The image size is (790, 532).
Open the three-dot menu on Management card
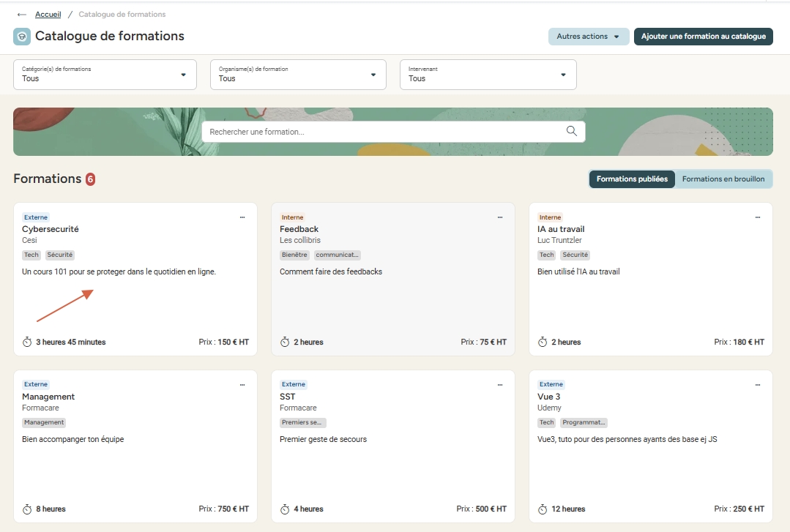click(242, 385)
